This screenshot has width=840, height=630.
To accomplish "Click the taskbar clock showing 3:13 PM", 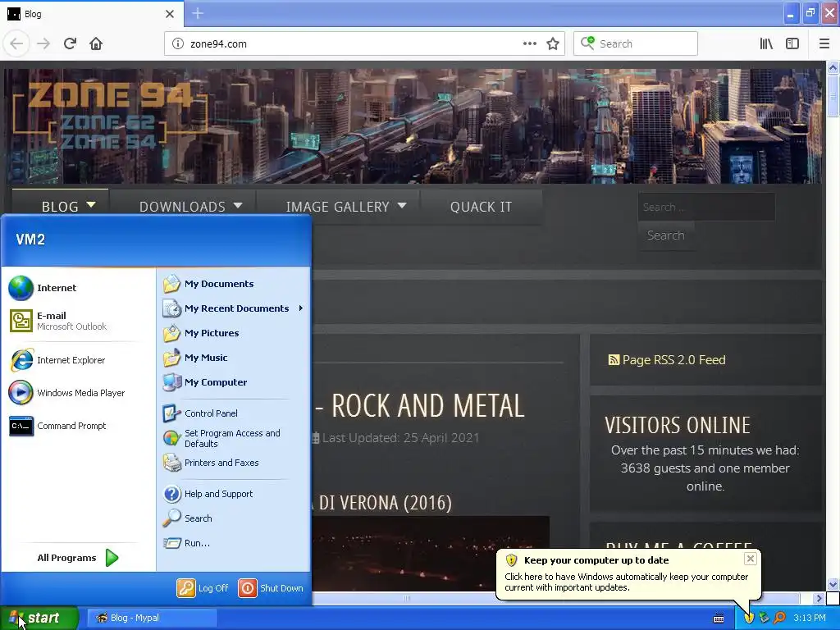I will coord(810,618).
